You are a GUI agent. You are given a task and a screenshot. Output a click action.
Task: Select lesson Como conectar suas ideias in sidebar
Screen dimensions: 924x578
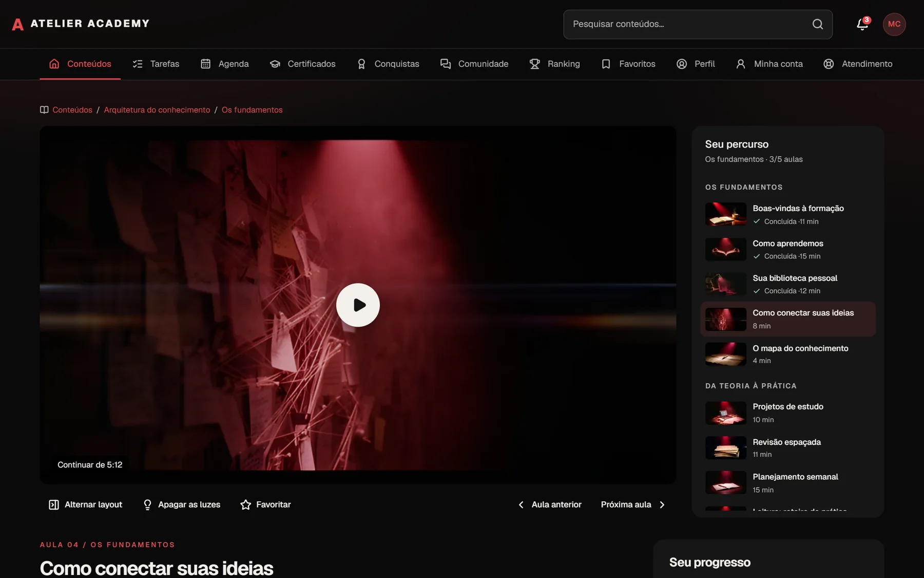pos(788,319)
